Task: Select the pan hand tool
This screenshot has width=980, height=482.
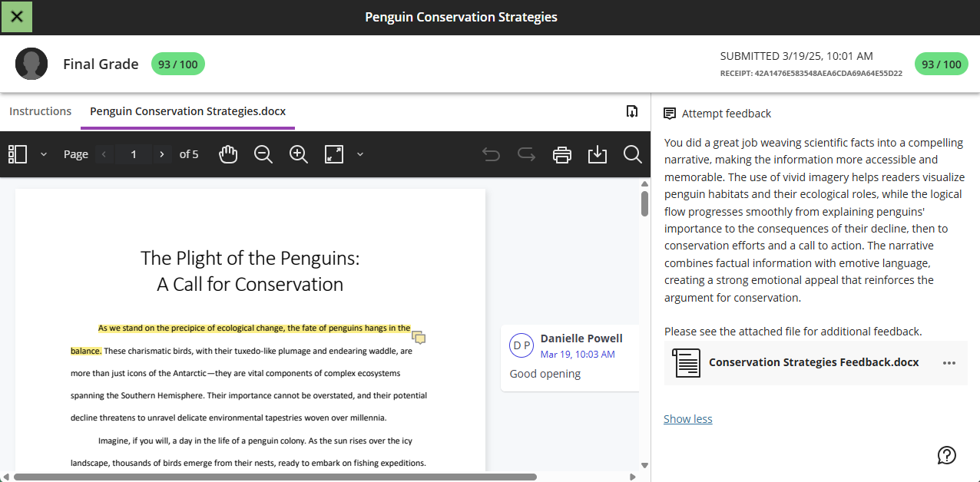Action: click(x=228, y=154)
